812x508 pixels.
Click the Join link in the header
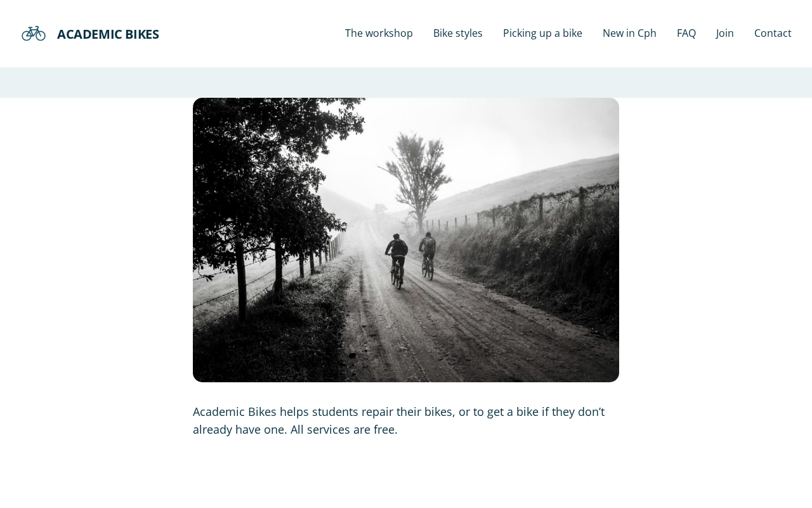pyautogui.click(x=725, y=33)
